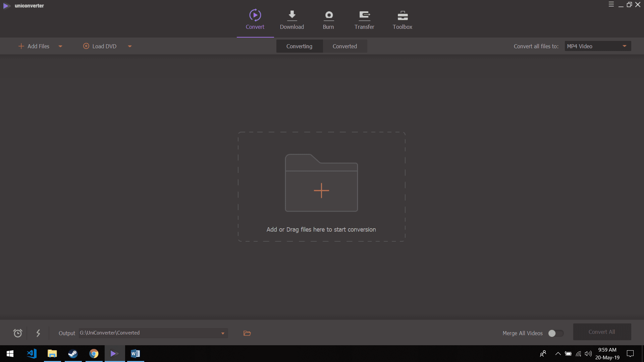Click the hamburger menu icon
This screenshot has width=644, height=362.
point(611,4)
